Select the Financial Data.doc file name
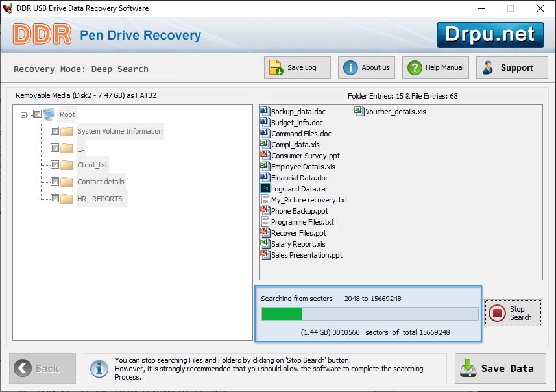 point(300,178)
